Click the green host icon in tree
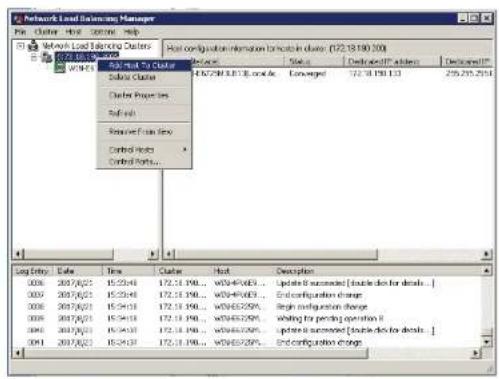This screenshot has width=499, height=379. pos(60,68)
